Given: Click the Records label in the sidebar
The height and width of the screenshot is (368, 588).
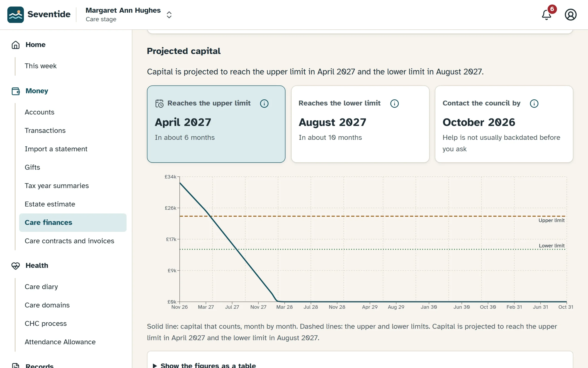Looking at the screenshot, I should pos(39,365).
